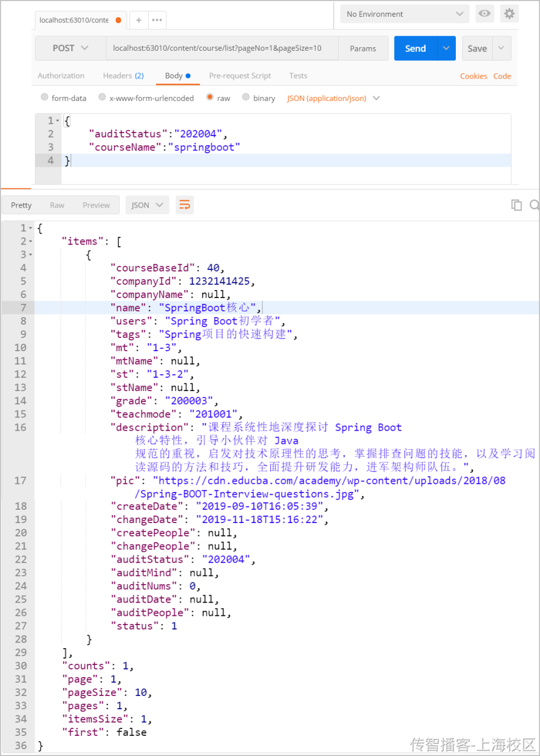Viewport: 540px width, 756px height.
Task: Click the "companyId": 1232141425 line
Action: tap(183, 281)
